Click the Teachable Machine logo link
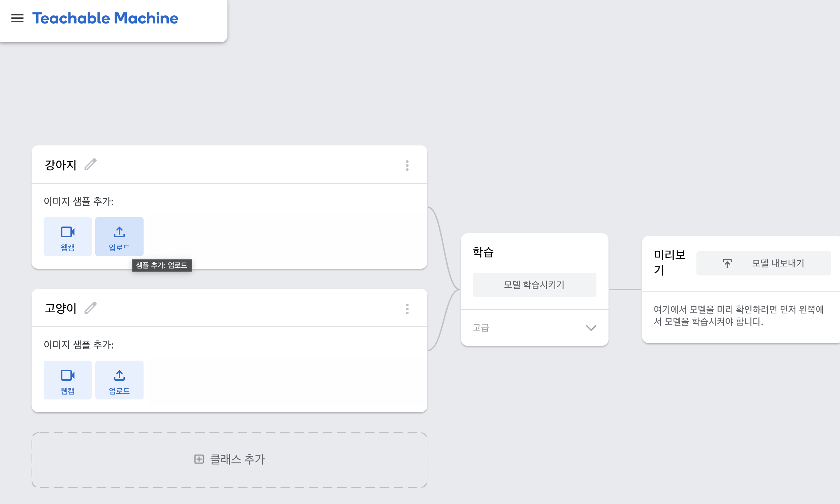The image size is (840, 504). tap(105, 18)
